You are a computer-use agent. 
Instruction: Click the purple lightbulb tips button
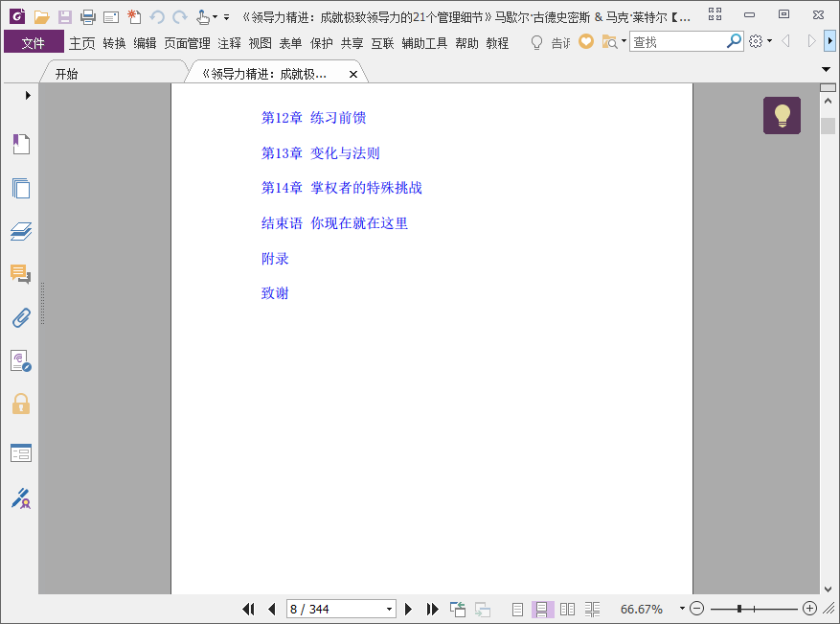[782, 115]
